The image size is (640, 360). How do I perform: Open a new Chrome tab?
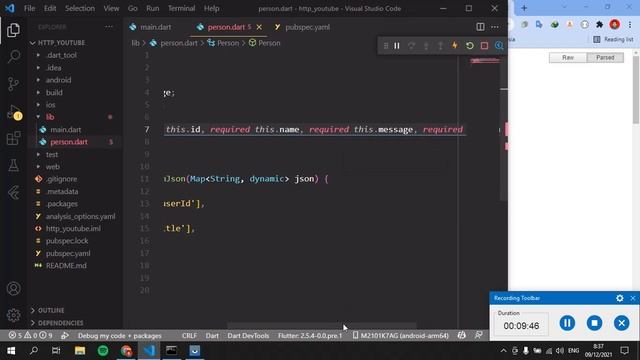point(524,8)
